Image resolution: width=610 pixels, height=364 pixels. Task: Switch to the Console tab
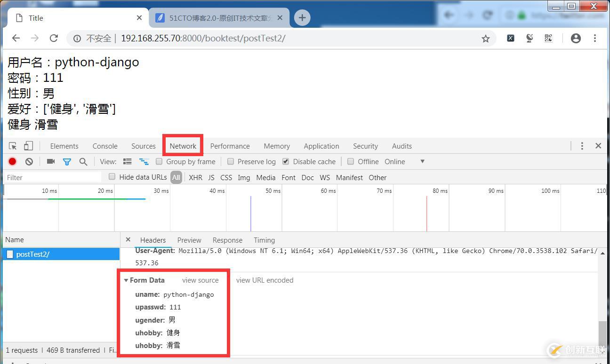pos(105,146)
